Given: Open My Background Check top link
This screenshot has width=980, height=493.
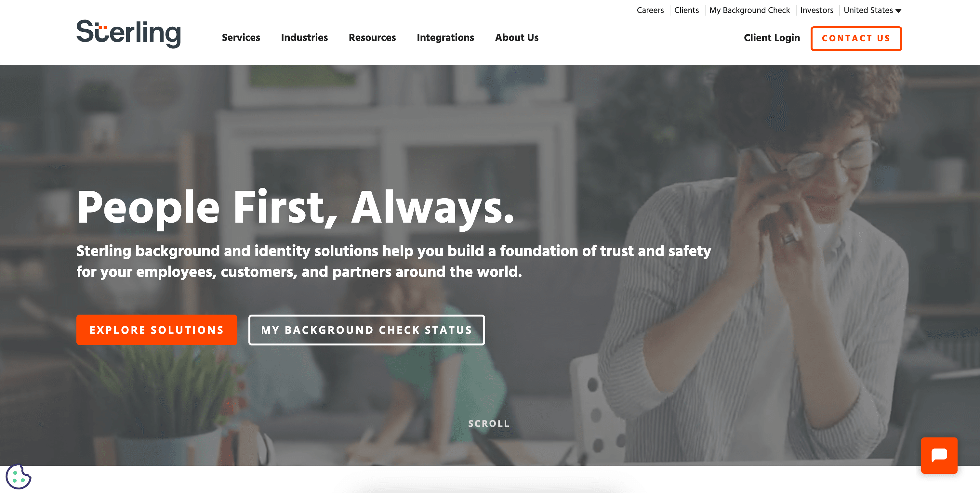Looking at the screenshot, I should 749,10.
